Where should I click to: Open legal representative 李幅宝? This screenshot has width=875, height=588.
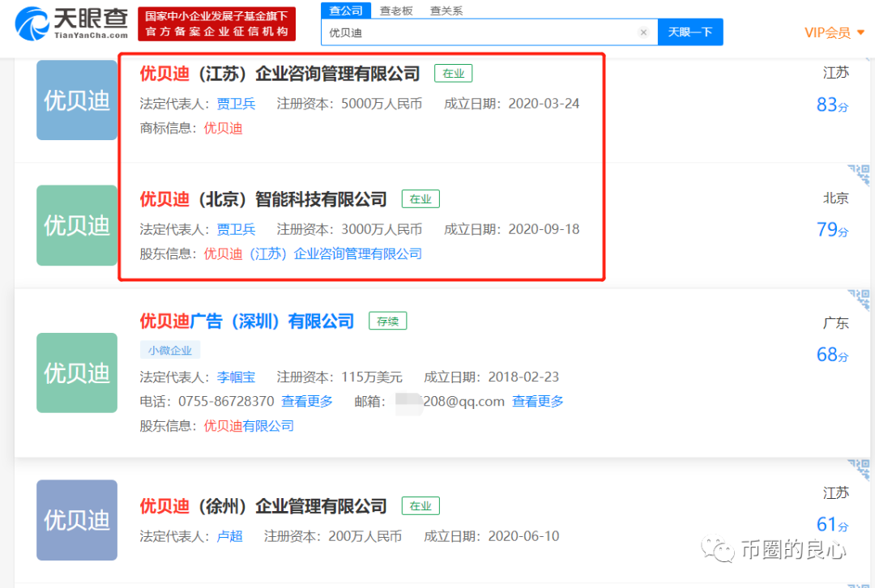(236, 377)
